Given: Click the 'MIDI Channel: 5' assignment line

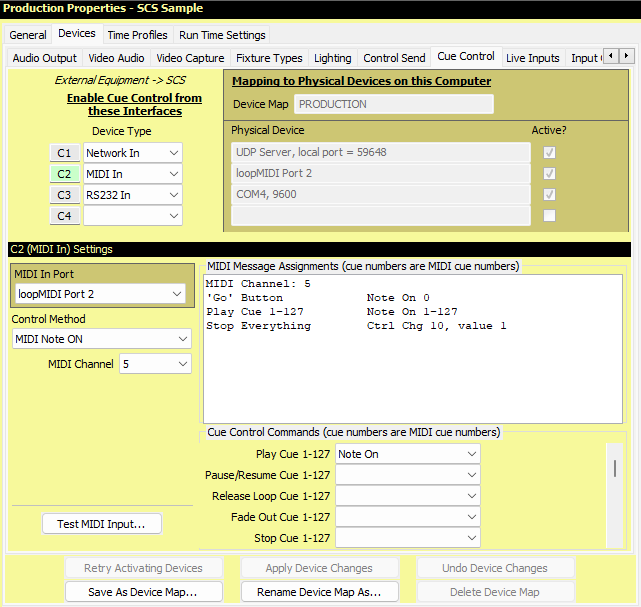Looking at the screenshot, I should tap(258, 284).
